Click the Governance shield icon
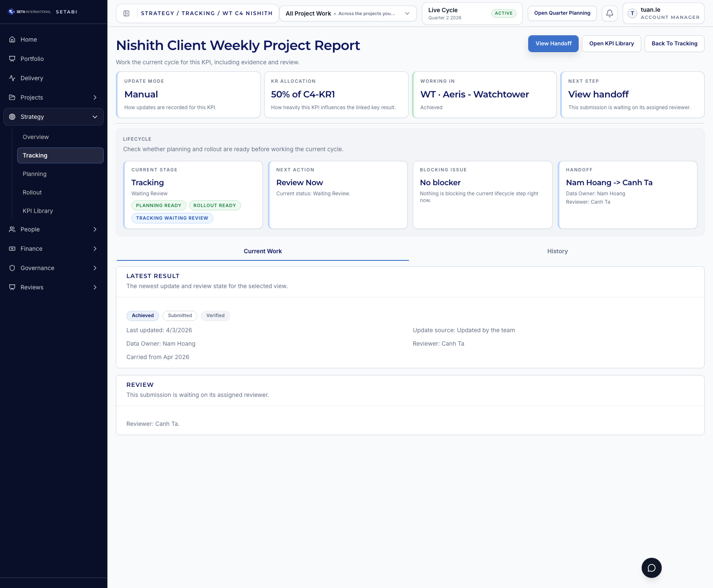 coord(12,268)
